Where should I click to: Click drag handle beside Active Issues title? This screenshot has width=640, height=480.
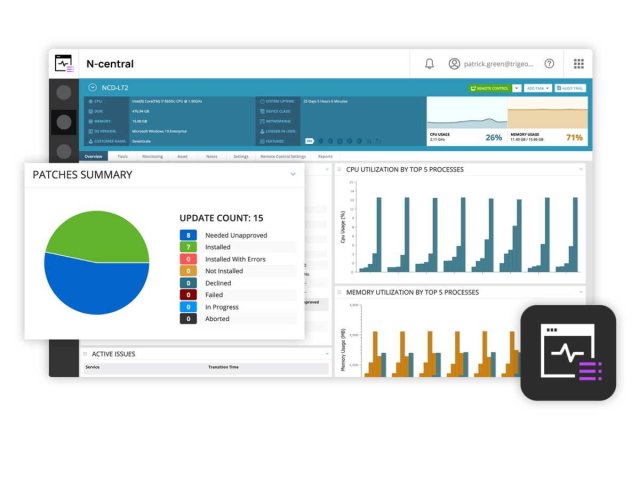coord(85,354)
